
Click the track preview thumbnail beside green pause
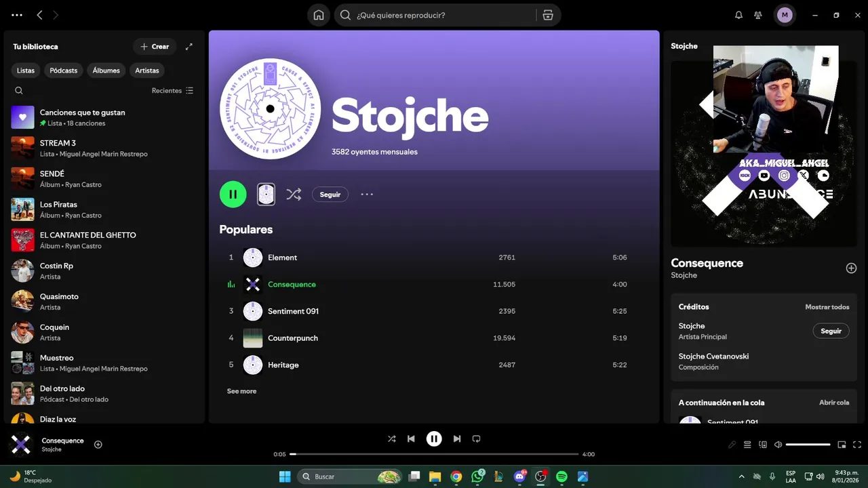(267, 195)
